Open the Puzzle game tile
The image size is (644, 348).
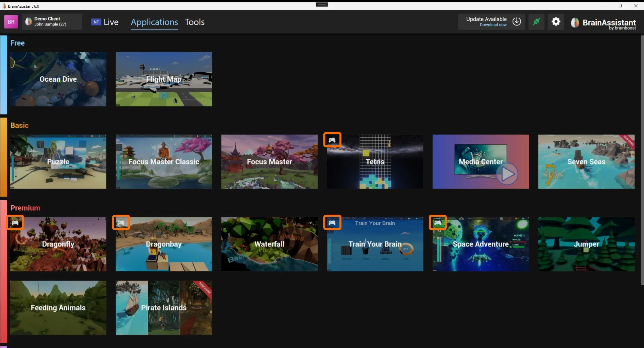pos(58,162)
